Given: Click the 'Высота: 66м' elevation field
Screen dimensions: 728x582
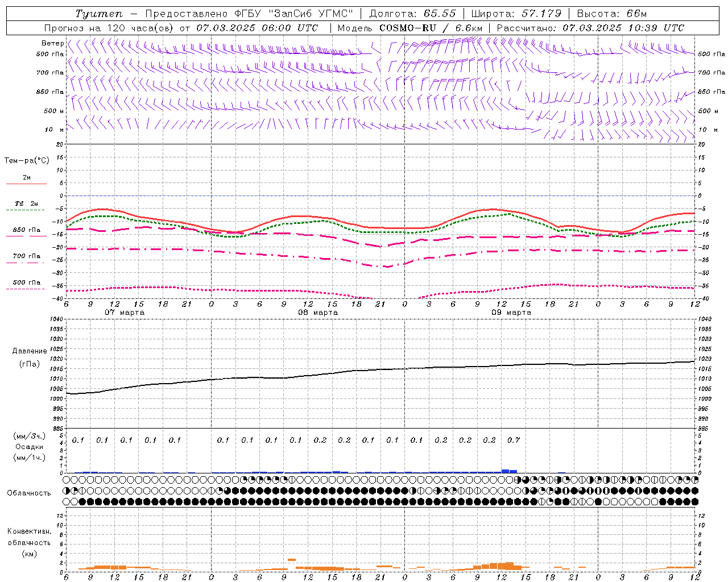Looking at the screenshot, I should click(613, 14).
